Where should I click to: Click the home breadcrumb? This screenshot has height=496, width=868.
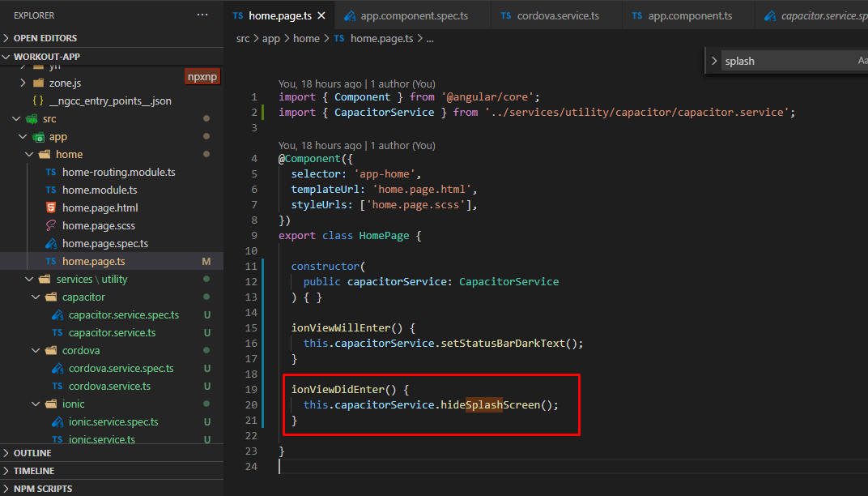point(306,38)
